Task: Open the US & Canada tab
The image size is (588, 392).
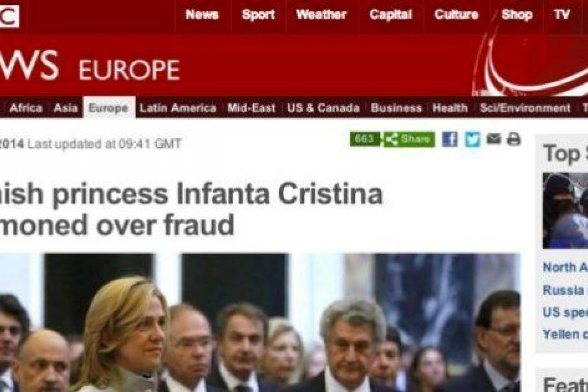Action: pos(323,108)
